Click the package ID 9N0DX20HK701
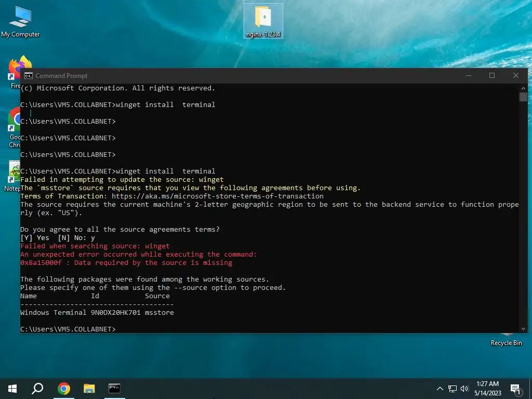Viewport: 532px width, 399px height. point(116,312)
